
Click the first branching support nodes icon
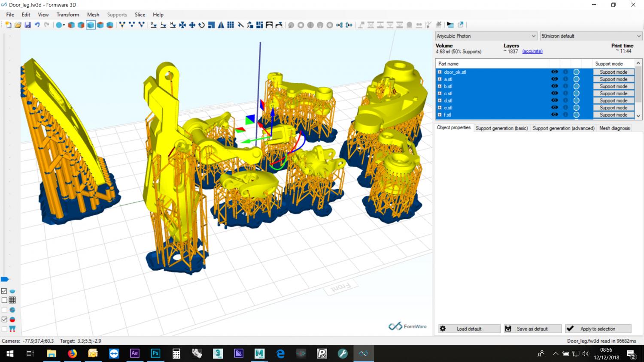pos(122,25)
